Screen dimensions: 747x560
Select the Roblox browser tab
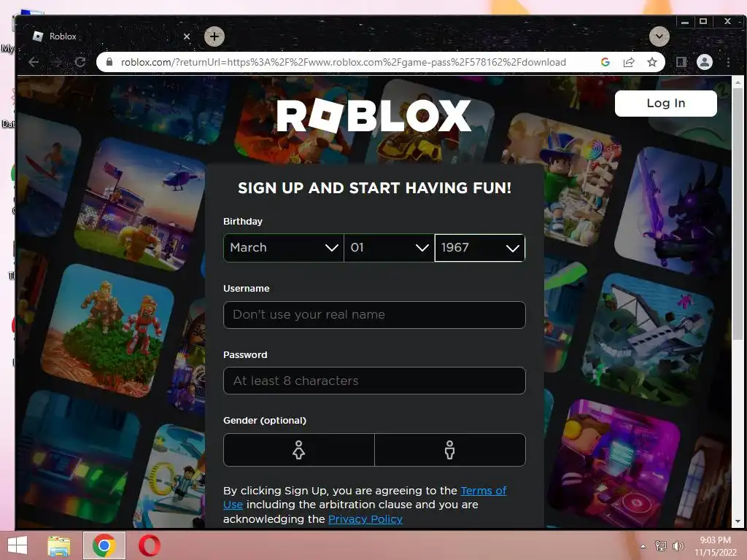[x=109, y=36]
